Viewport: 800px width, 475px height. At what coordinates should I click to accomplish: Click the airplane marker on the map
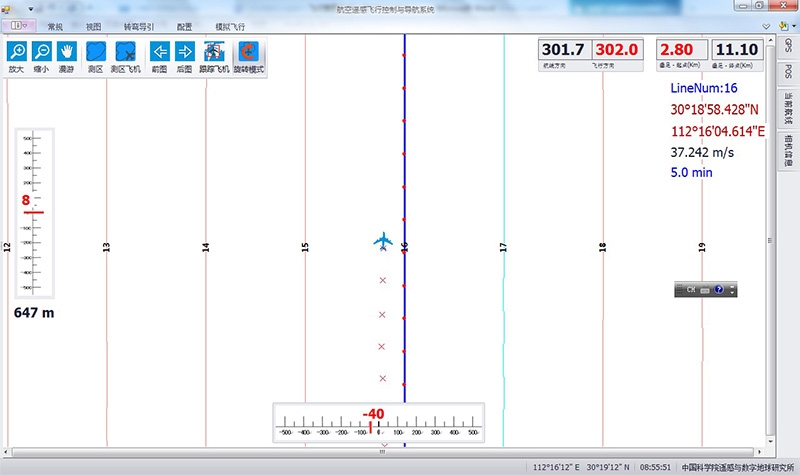tap(383, 241)
